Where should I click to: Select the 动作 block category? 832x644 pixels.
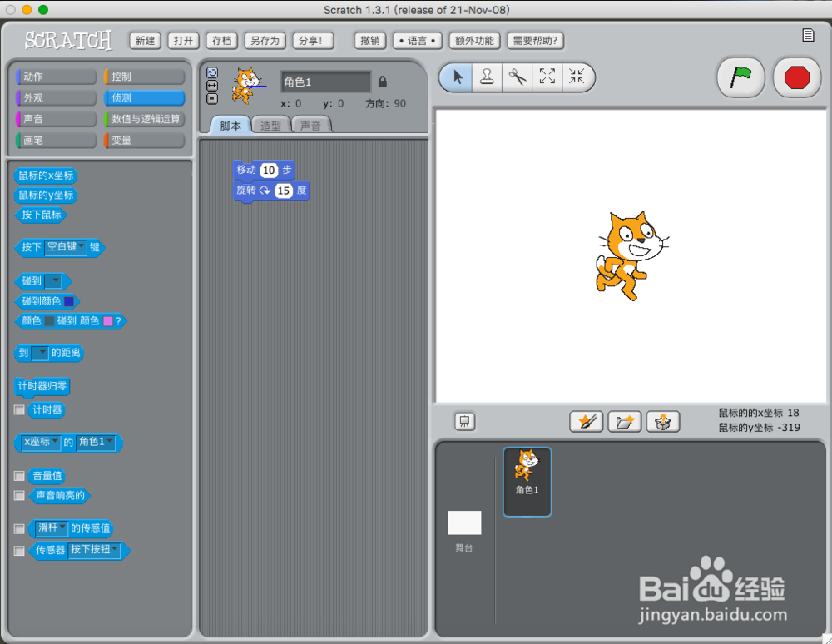(57, 77)
